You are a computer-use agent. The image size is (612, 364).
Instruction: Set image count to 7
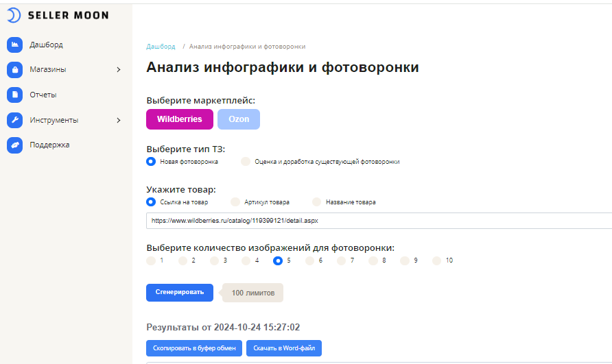pyautogui.click(x=342, y=260)
